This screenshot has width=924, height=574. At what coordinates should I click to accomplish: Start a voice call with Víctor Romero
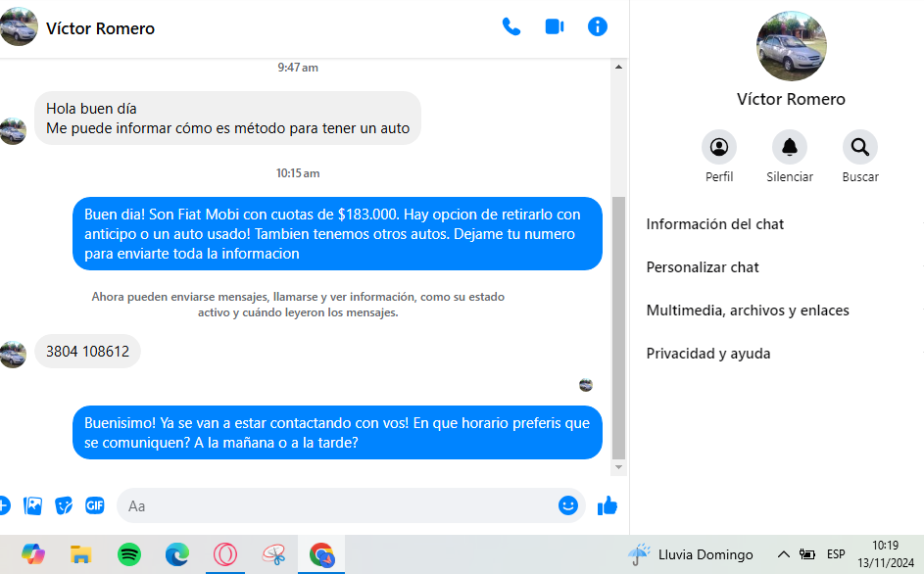[x=511, y=27]
